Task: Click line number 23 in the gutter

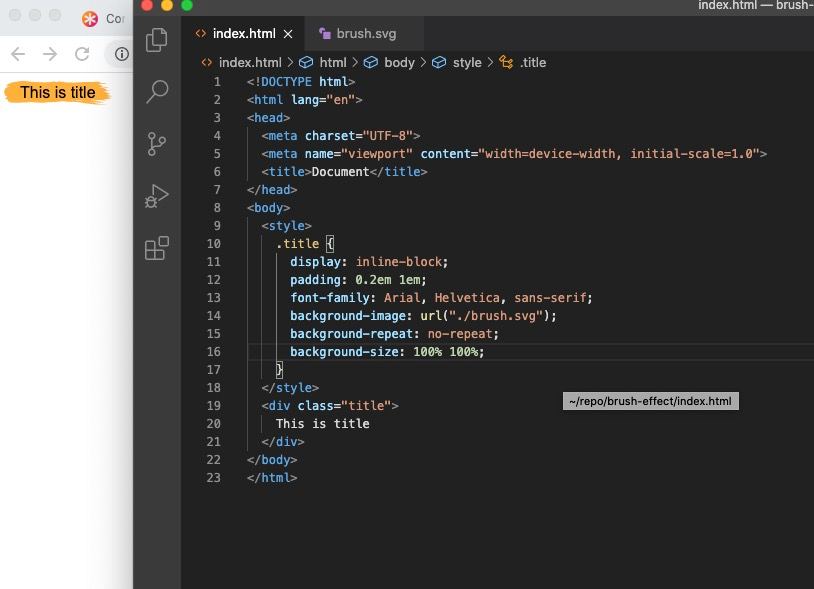Action: [x=213, y=478]
